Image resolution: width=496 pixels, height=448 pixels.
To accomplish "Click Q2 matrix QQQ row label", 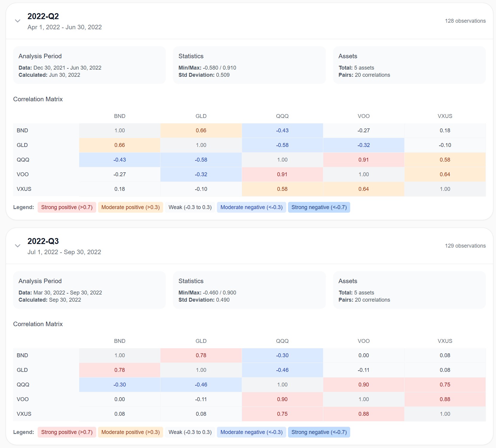I will click(x=23, y=160).
